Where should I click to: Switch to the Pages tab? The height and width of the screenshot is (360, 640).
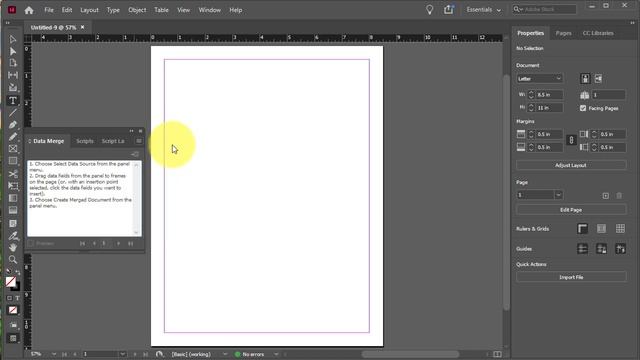tap(563, 33)
